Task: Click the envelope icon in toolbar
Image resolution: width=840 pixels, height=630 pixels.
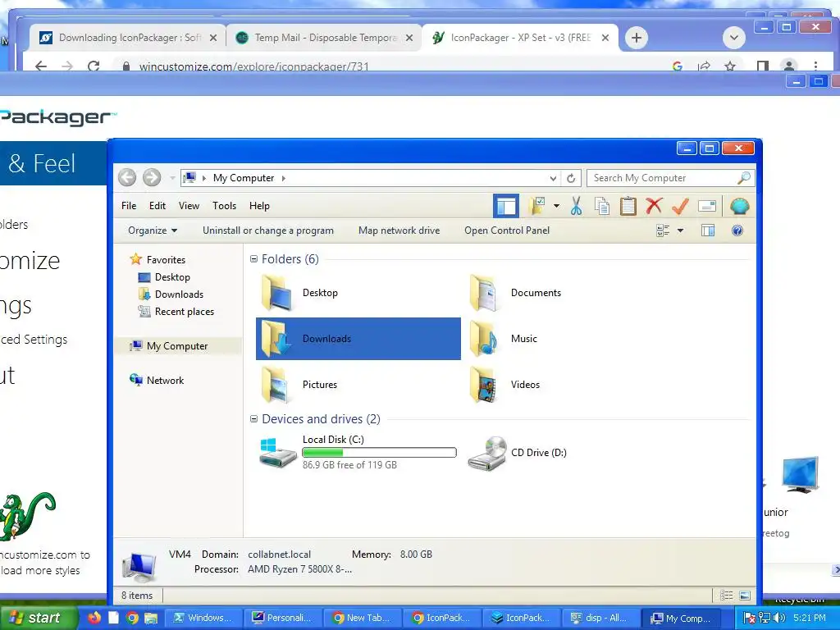Action: pos(707,206)
